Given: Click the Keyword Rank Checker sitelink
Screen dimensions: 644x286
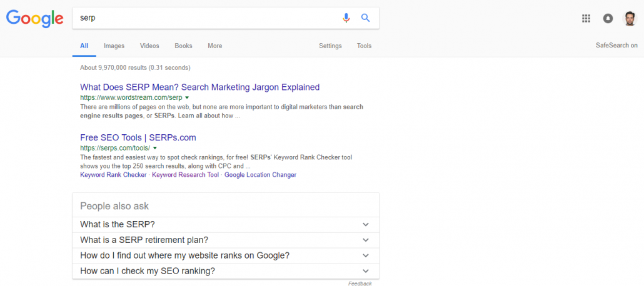Looking at the screenshot, I should point(113,175).
